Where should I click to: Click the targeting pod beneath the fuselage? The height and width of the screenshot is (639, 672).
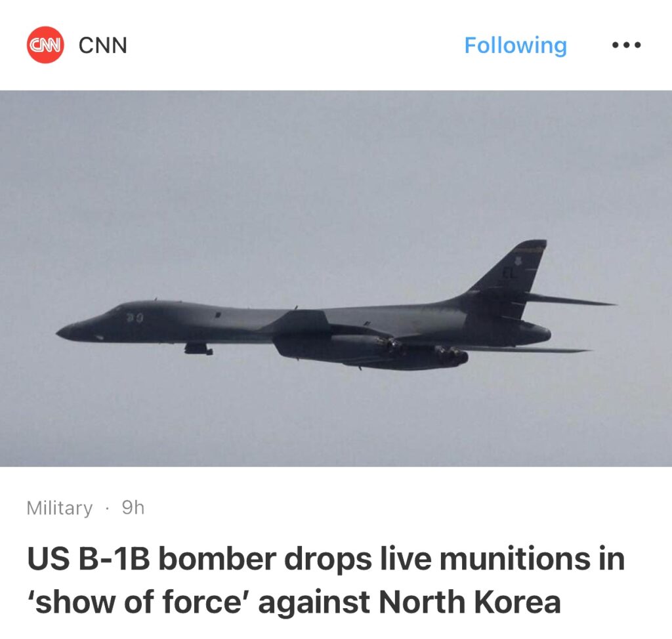(198, 349)
